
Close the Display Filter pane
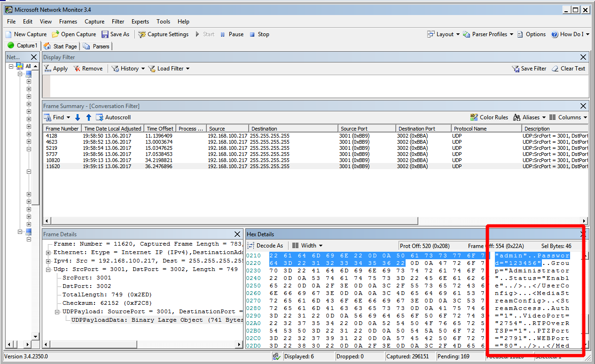pos(583,57)
